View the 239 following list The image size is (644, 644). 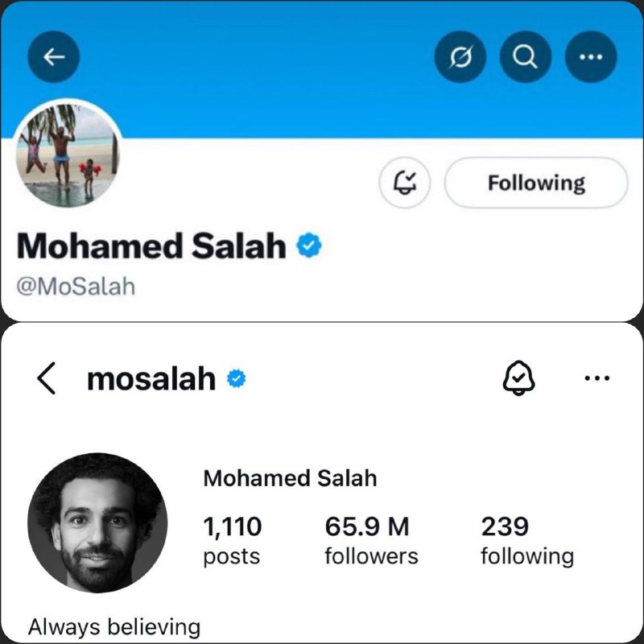(x=526, y=541)
